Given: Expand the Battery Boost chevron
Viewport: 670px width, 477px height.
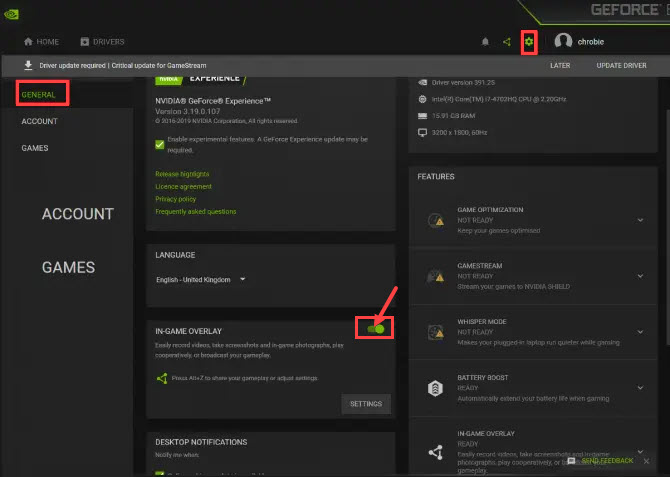Looking at the screenshot, I should coord(640,388).
